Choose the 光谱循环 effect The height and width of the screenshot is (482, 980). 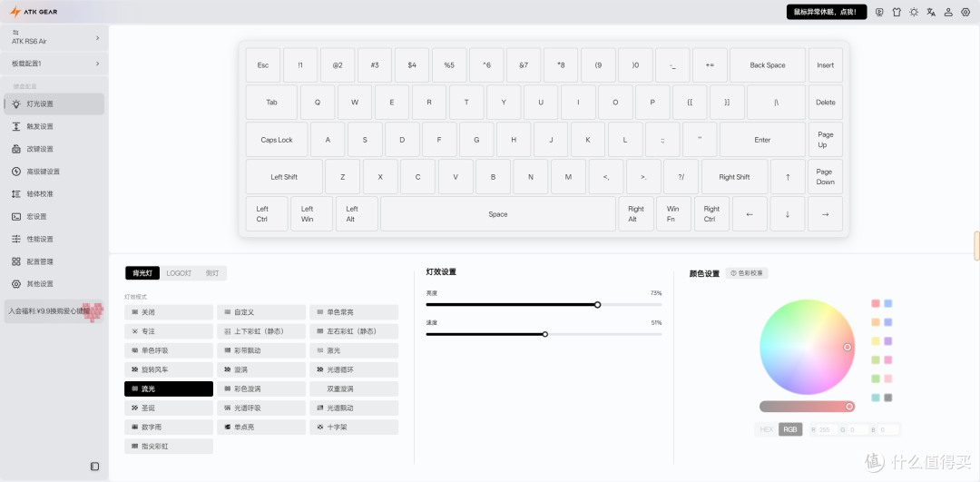point(354,370)
